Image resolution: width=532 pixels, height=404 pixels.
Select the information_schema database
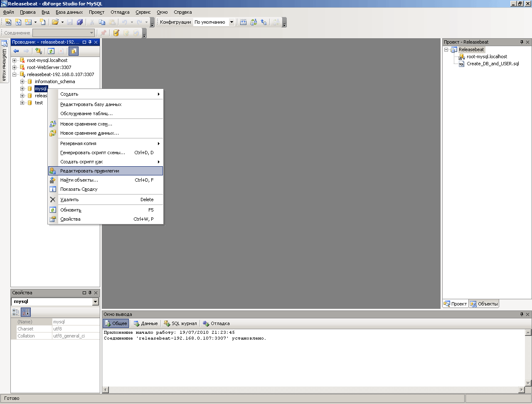tap(55, 81)
